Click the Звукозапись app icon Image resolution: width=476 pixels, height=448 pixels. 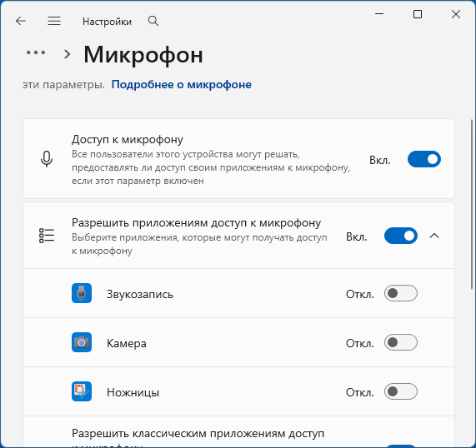click(82, 293)
